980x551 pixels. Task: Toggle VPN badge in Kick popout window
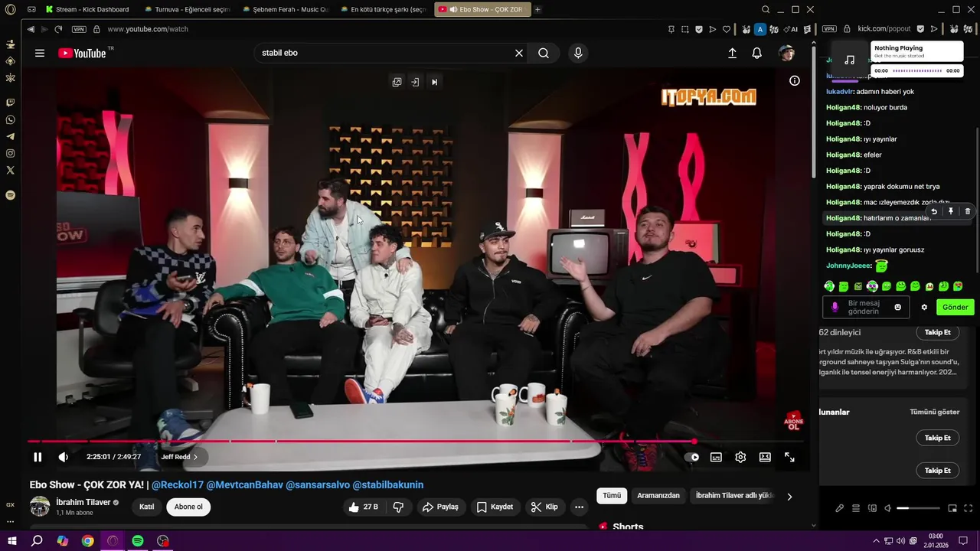pos(829,29)
